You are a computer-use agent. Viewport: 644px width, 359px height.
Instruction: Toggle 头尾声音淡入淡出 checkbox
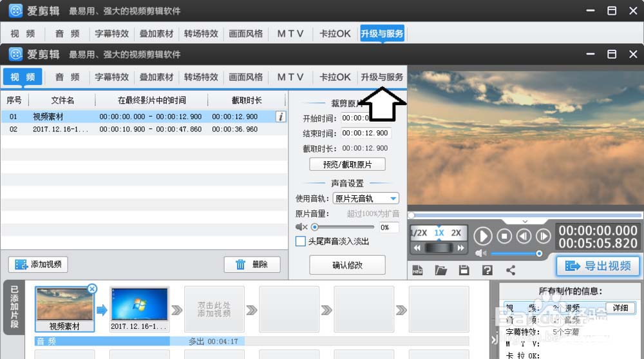point(300,242)
